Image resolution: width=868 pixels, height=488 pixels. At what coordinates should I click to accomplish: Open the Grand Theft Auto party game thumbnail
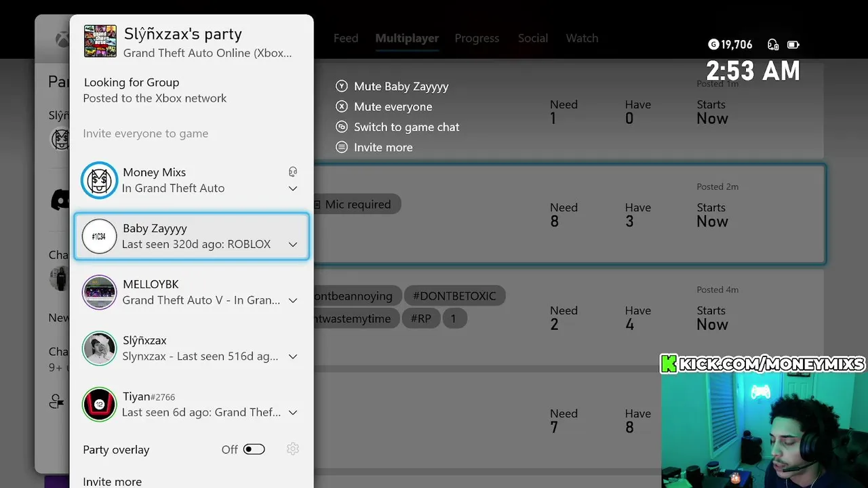(100, 41)
